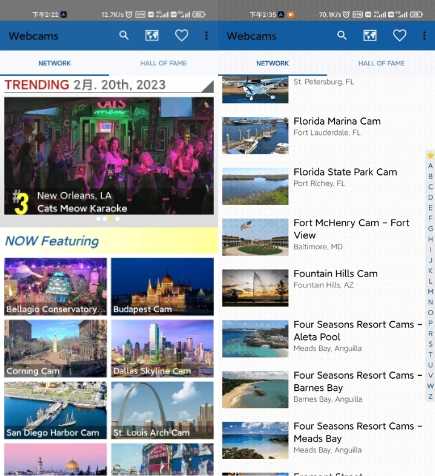Open overflow menu on left Webcams screen
Viewport: 435px width, 476px height.
click(206, 36)
